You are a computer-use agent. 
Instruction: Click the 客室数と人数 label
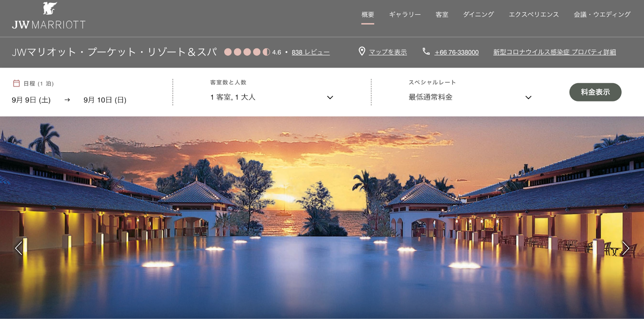pyautogui.click(x=228, y=82)
